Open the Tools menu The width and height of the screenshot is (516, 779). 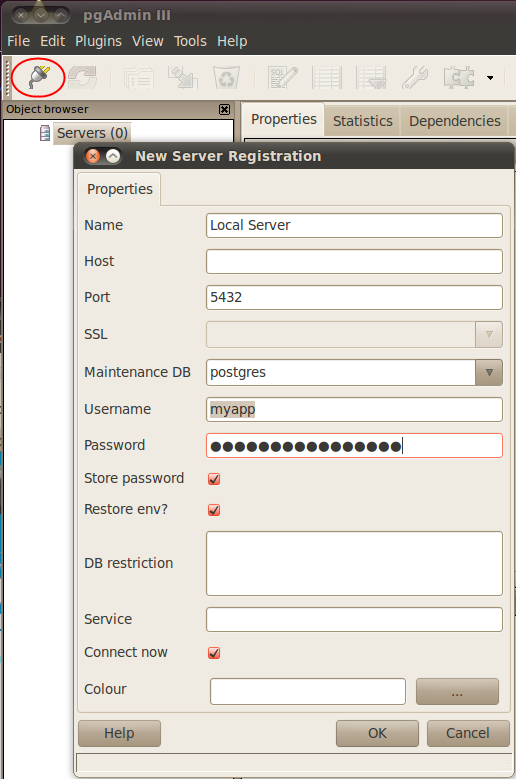click(190, 41)
